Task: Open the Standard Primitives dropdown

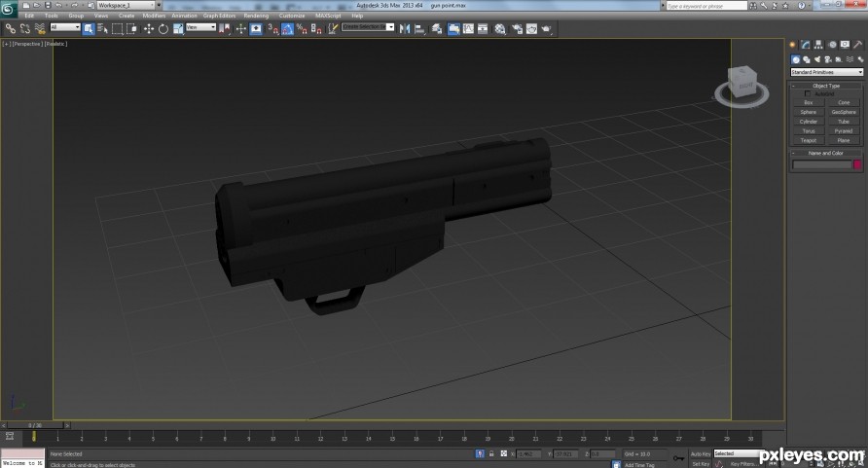Action: 826,72
